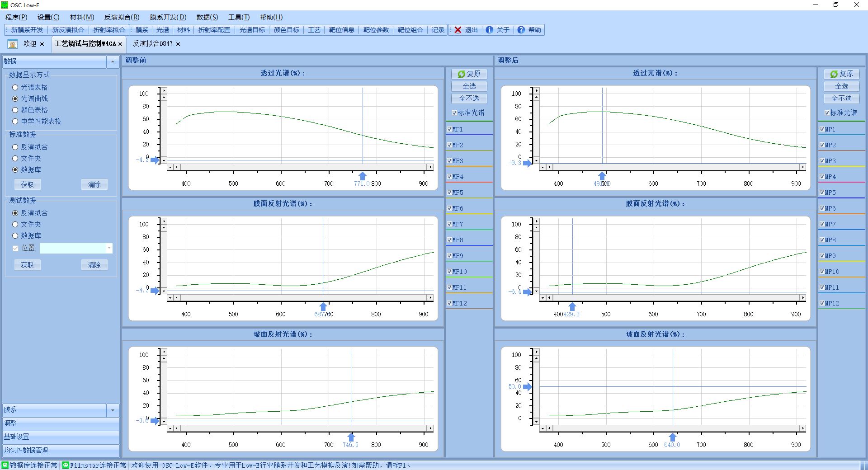Click the Filmstar connection status icon
This screenshot has width=868, height=470.
pyautogui.click(x=66, y=465)
